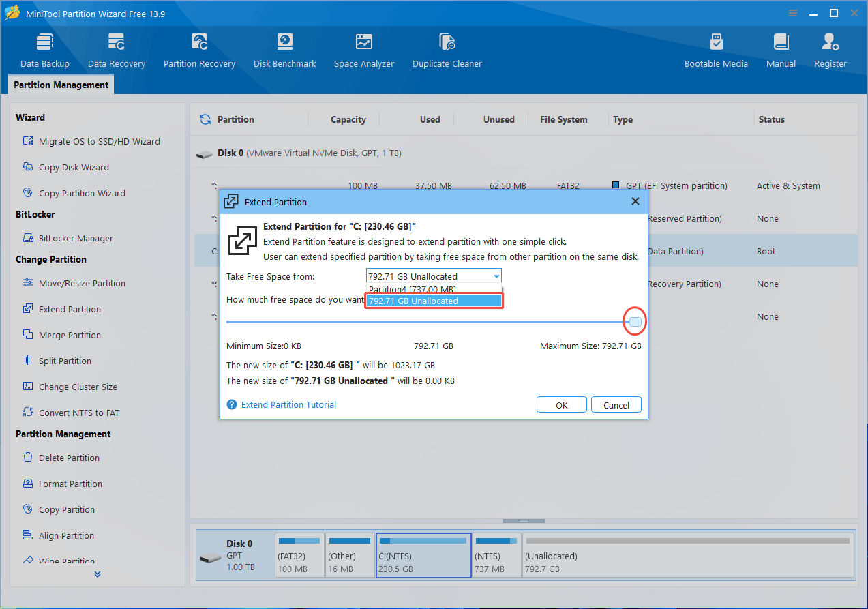Open Data Backup tool
The height and width of the screenshot is (609, 868).
[x=45, y=50]
